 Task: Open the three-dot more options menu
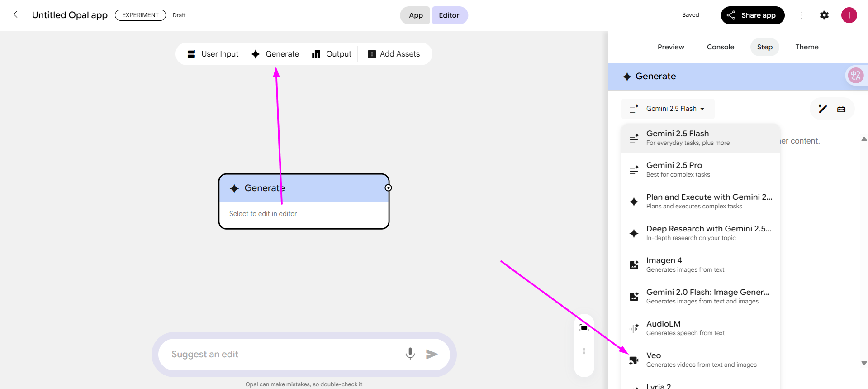pyautogui.click(x=802, y=15)
